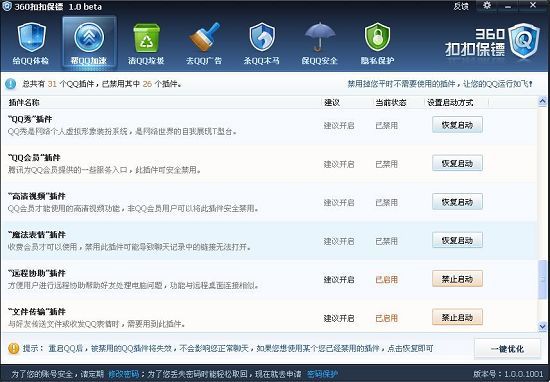Open the 给QQ体检 shield icon
Viewport: 550px width, 382px height.
pos(31,38)
